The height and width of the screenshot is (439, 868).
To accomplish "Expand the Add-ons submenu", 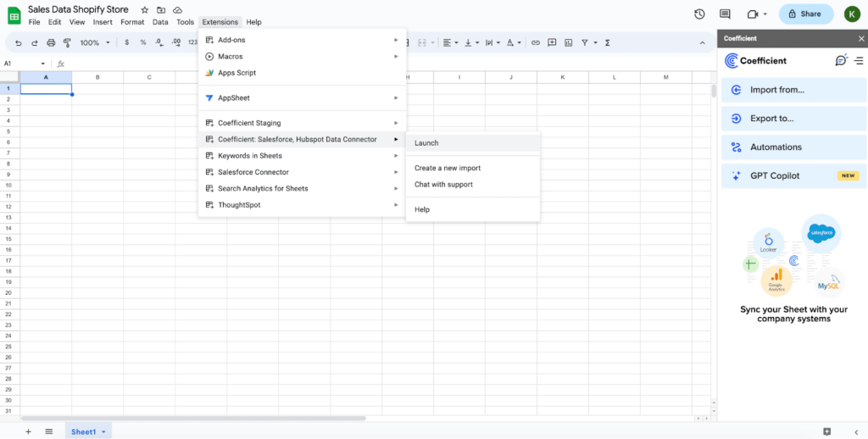I will tap(303, 40).
